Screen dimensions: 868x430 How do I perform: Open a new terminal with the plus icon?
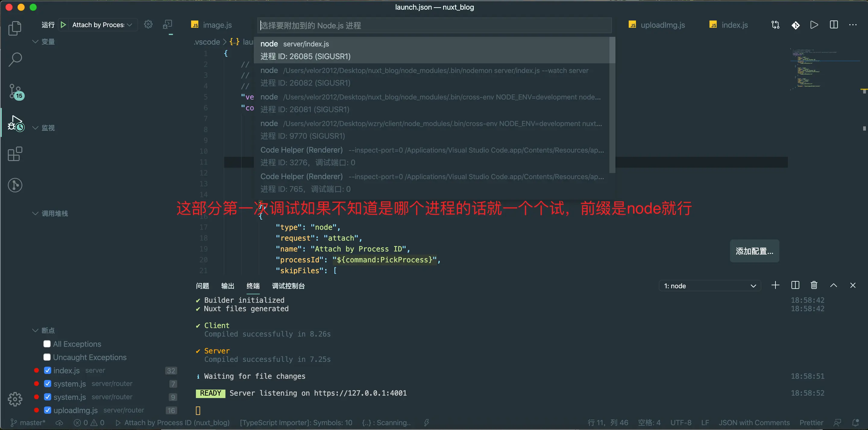point(775,285)
